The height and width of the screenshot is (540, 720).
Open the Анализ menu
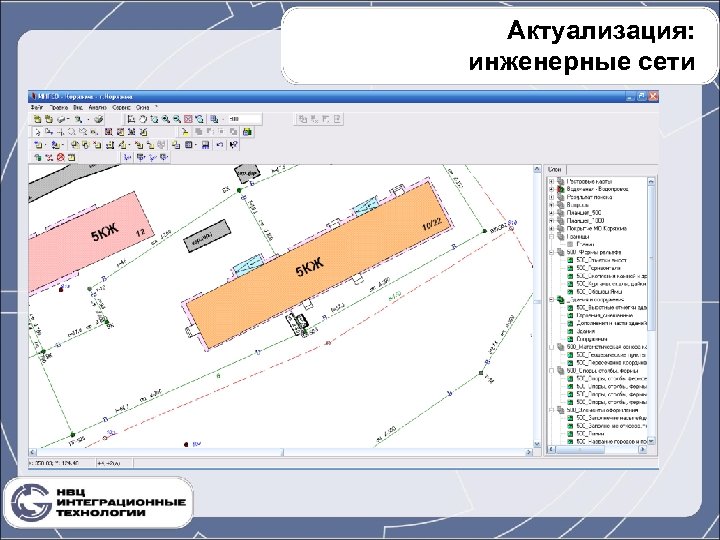tap(97, 107)
